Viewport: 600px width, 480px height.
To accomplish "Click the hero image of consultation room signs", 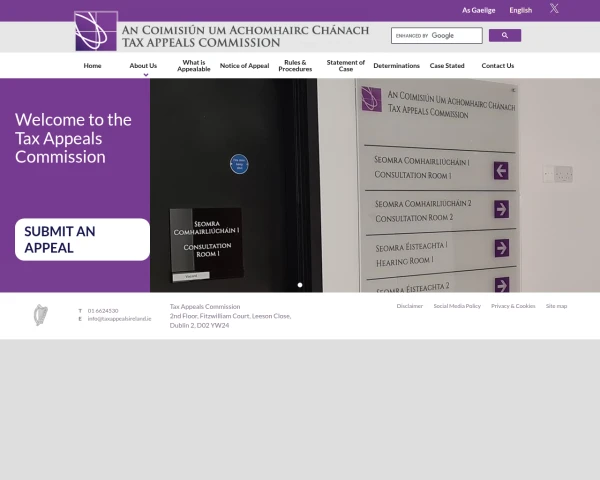I will click(375, 185).
